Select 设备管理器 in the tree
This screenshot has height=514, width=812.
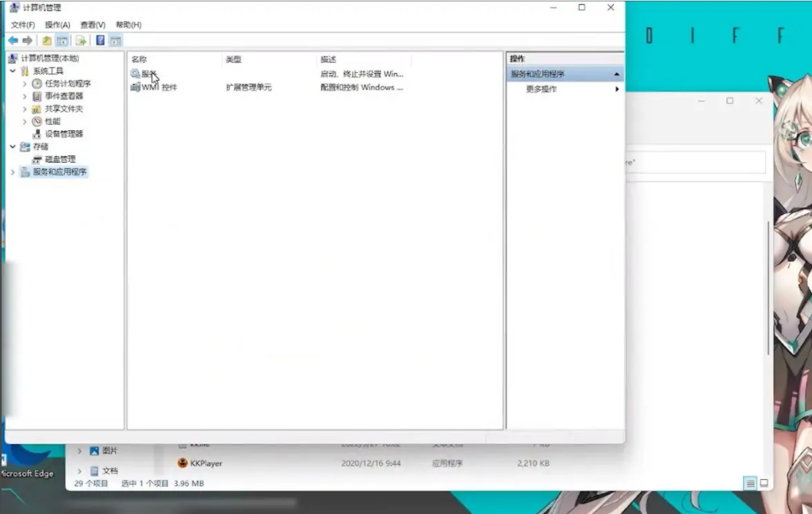pos(63,134)
